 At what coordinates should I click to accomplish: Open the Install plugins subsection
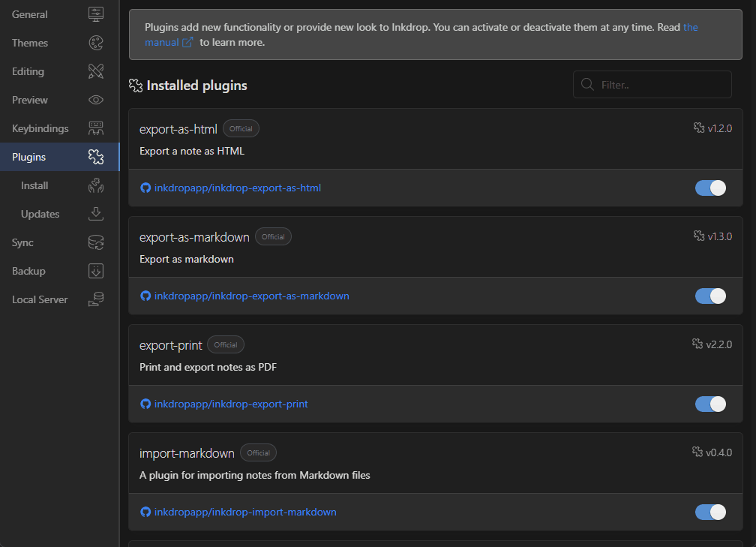[x=59, y=185]
